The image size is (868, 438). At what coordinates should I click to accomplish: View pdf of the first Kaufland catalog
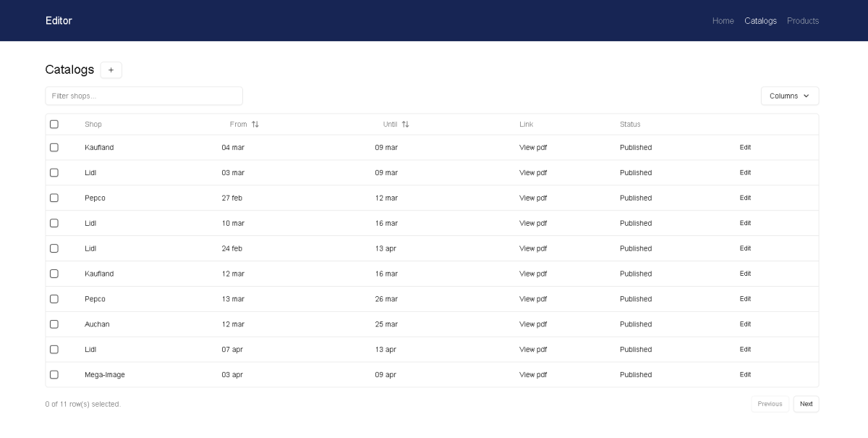[x=533, y=148]
